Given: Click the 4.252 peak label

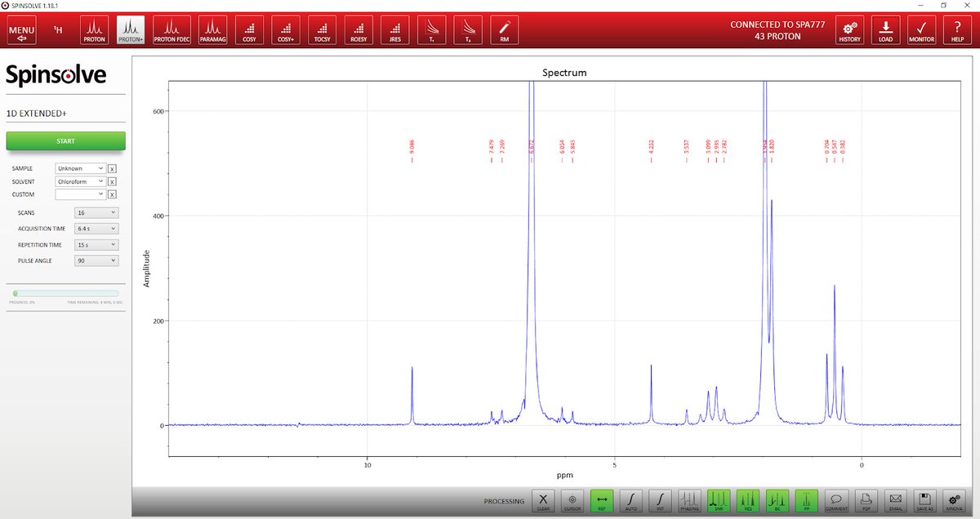Looking at the screenshot, I should (651, 147).
